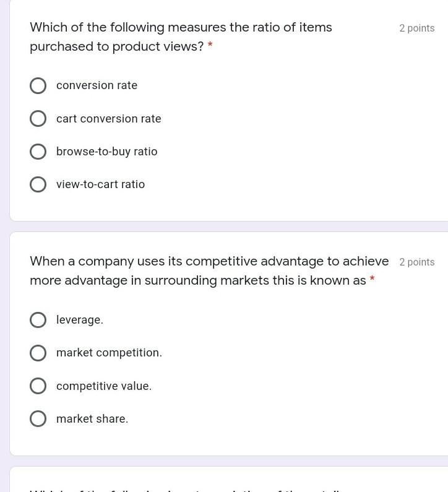
Task: Click the "leverage." answer label text
Action: [79, 320]
